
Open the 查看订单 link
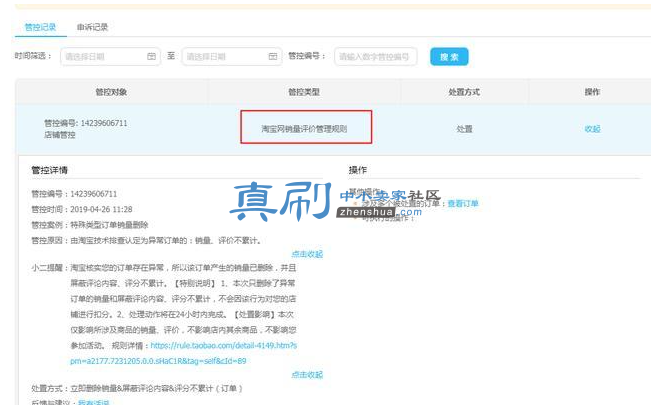463,203
